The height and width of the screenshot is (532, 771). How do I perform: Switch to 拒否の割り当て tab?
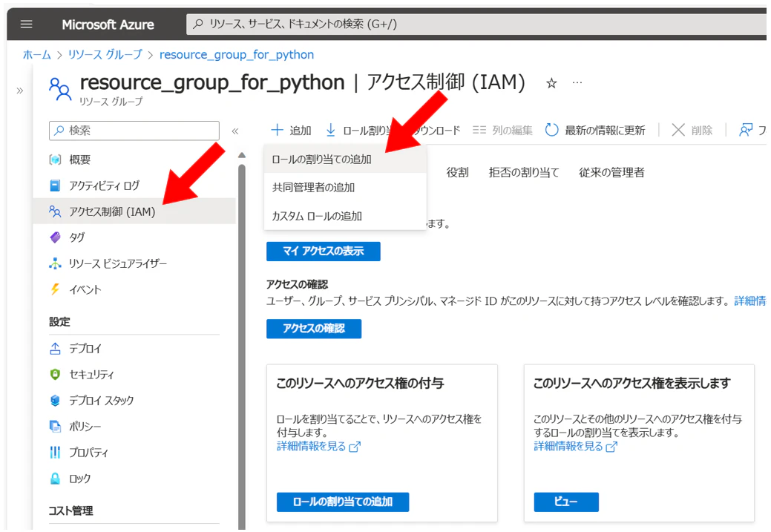pos(524,173)
